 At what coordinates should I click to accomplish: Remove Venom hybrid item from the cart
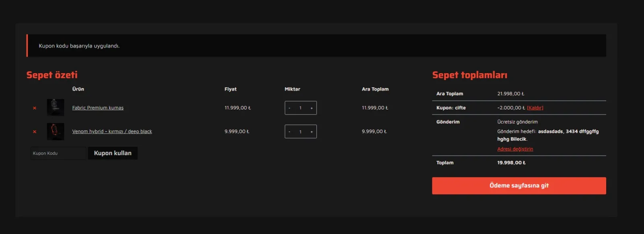point(35,132)
